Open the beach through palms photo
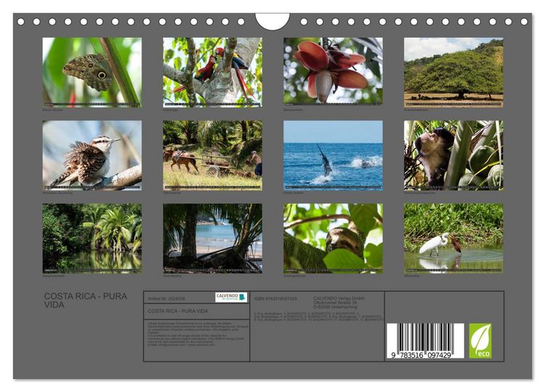This screenshot has width=545, height=392. tap(213, 238)
